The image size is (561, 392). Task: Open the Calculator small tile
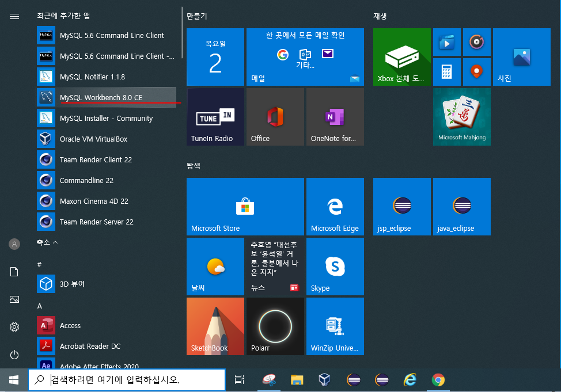point(447,72)
